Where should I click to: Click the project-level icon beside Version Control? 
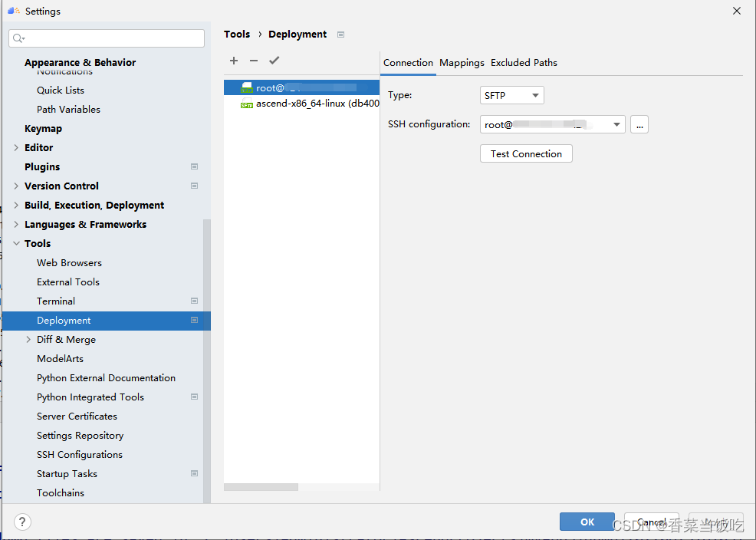194,186
